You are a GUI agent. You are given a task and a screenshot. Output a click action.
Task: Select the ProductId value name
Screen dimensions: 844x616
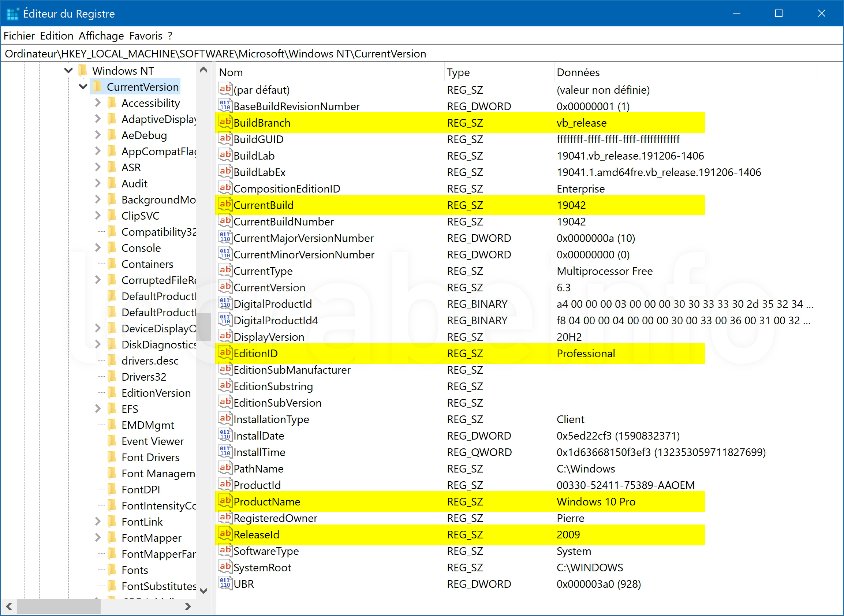(x=257, y=485)
